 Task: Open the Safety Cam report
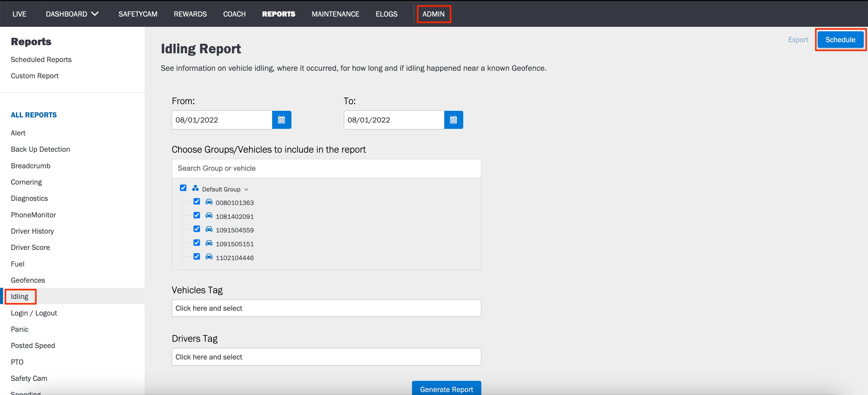tap(29, 378)
